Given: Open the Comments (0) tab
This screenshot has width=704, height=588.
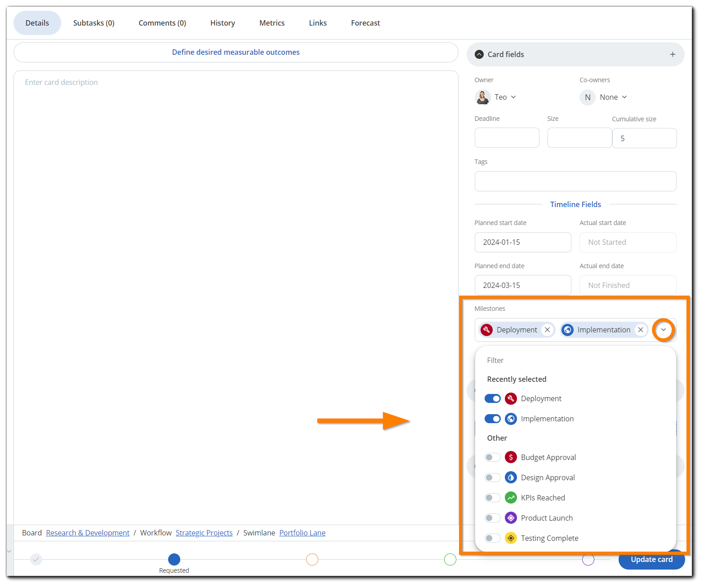Looking at the screenshot, I should (x=162, y=23).
